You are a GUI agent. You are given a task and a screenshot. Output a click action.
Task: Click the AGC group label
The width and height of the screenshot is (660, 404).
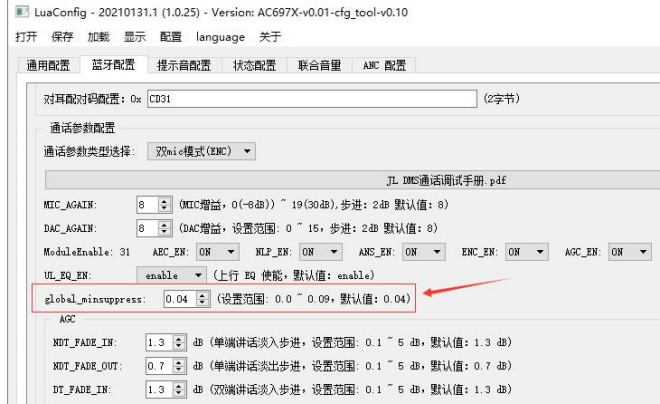coord(67,319)
